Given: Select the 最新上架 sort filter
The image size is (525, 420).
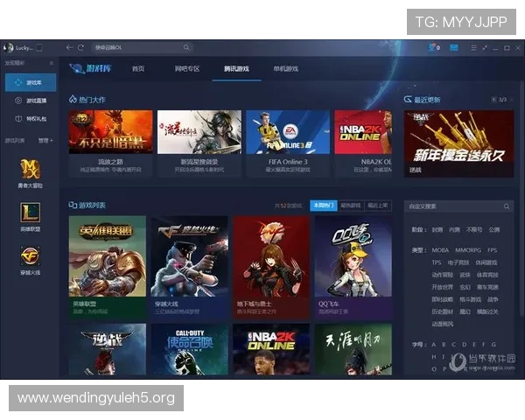Looking at the screenshot, I should (378, 205).
